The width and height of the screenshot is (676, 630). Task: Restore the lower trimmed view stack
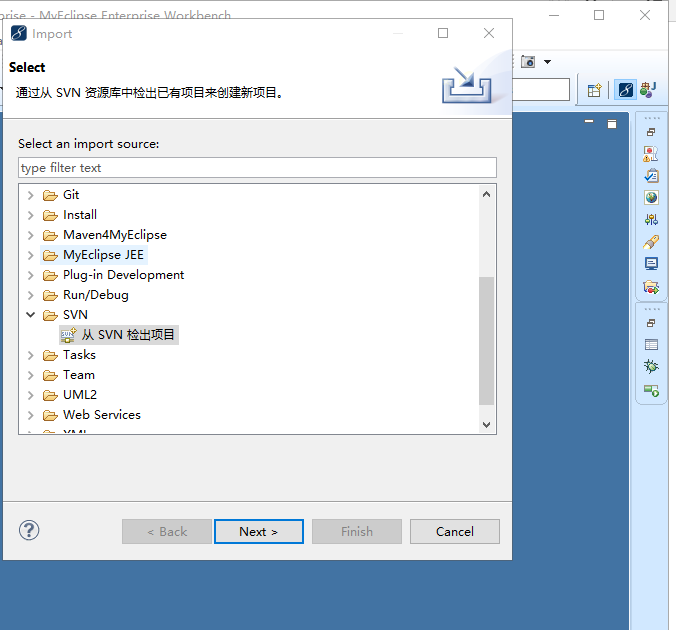(651, 323)
